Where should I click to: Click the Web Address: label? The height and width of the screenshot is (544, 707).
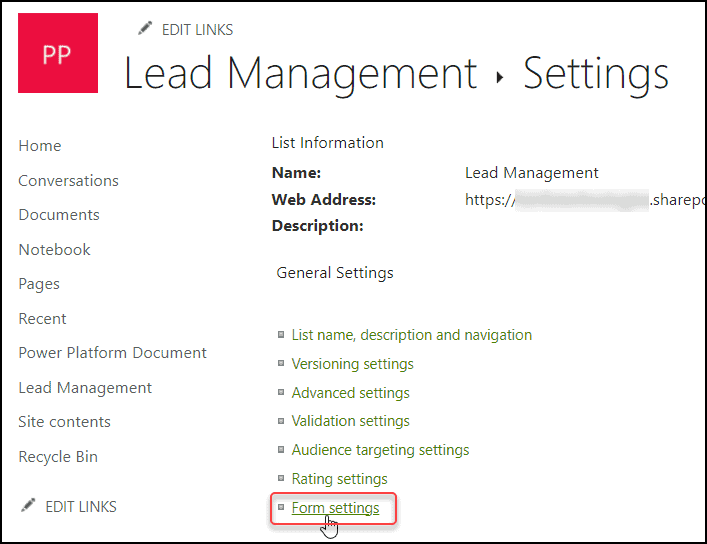point(324,199)
